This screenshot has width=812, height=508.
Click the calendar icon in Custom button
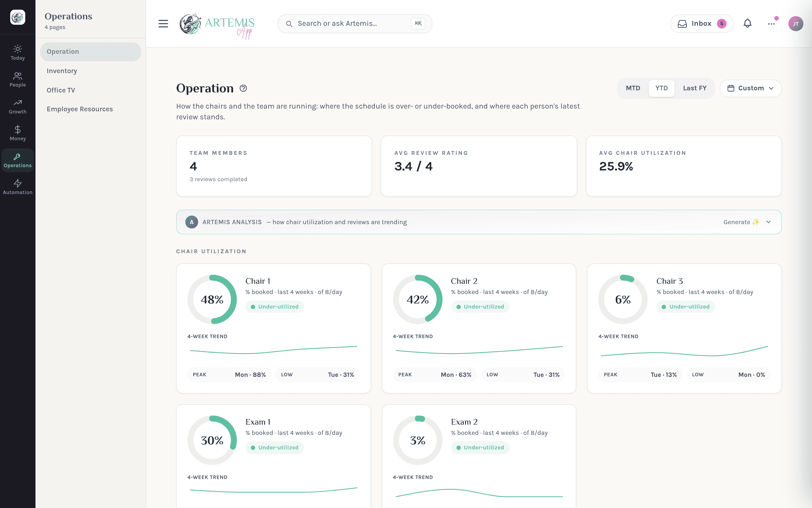[731, 88]
